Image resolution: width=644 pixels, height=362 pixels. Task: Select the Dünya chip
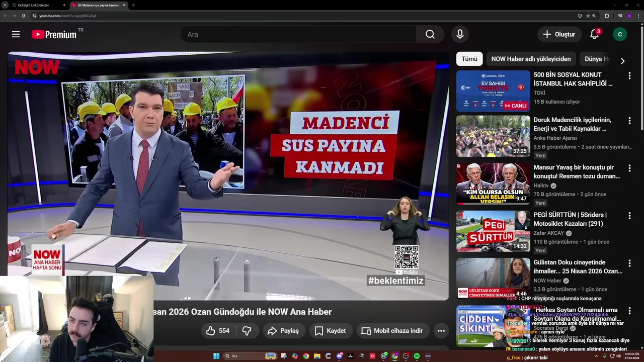click(597, 59)
